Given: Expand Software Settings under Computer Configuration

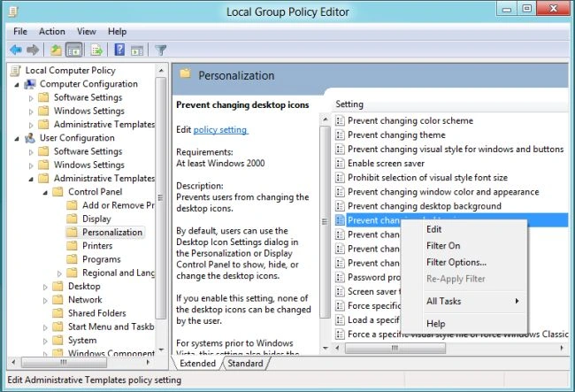Looking at the screenshot, I should (31, 98).
